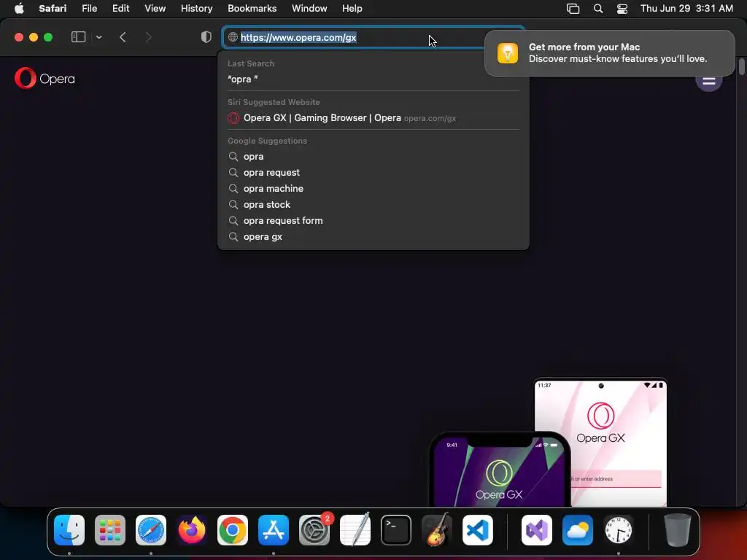Open Control Center in menu bar
The height and width of the screenshot is (560, 747).
[622, 9]
